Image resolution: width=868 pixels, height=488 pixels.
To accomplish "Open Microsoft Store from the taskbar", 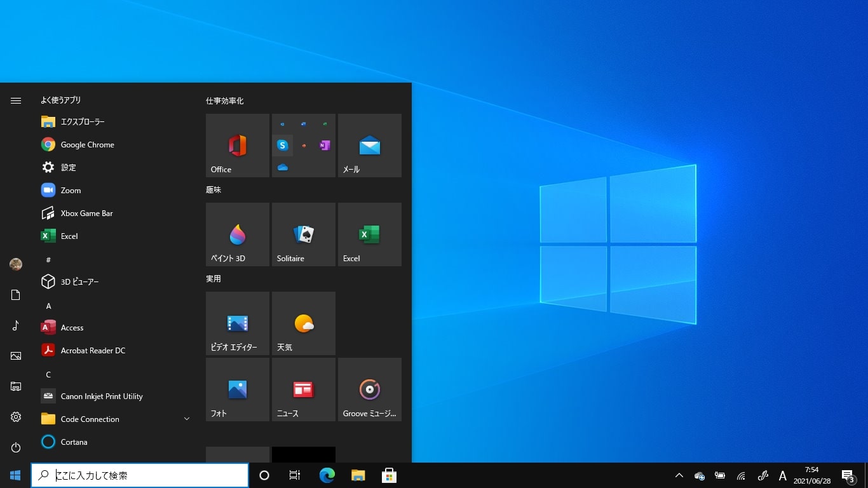I will click(389, 475).
